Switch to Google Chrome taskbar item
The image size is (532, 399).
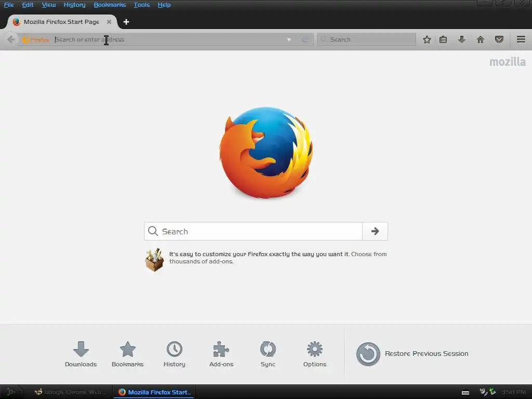(71, 392)
